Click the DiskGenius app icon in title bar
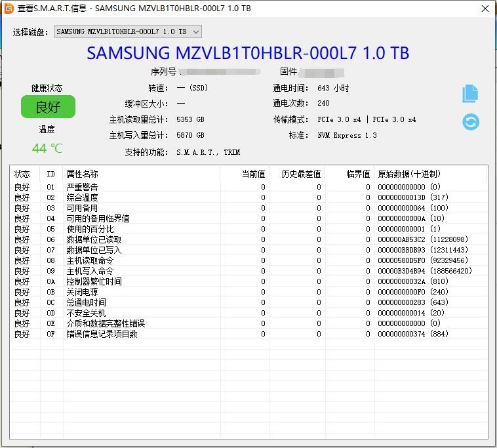This screenshot has height=448, width=497. pyautogui.click(x=9, y=9)
